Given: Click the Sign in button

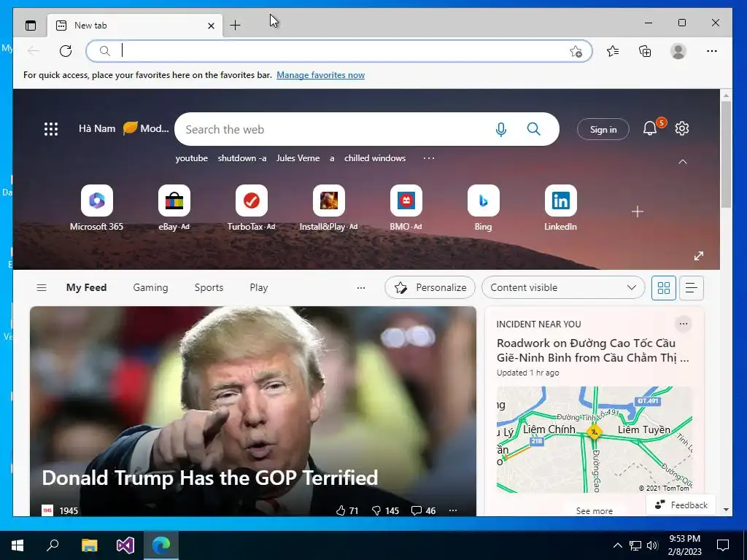Looking at the screenshot, I should (x=603, y=129).
